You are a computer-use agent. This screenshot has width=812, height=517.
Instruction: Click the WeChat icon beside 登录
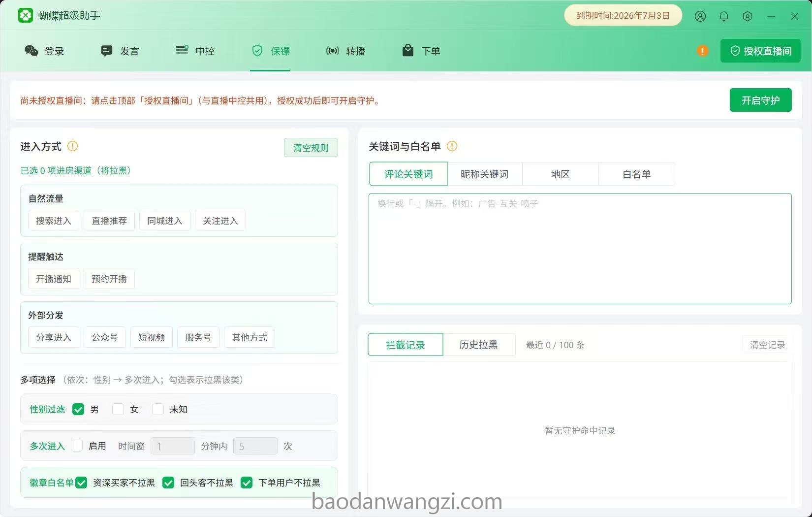[x=31, y=51]
